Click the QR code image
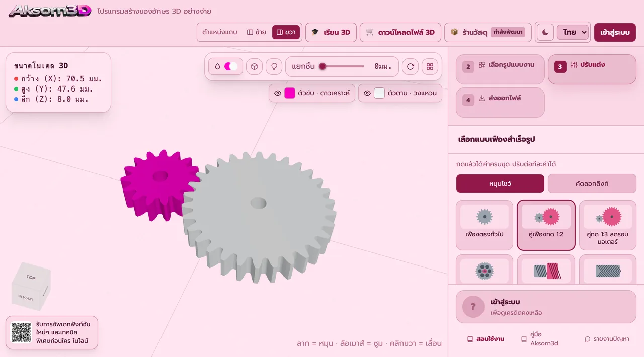 coord(21,332)
